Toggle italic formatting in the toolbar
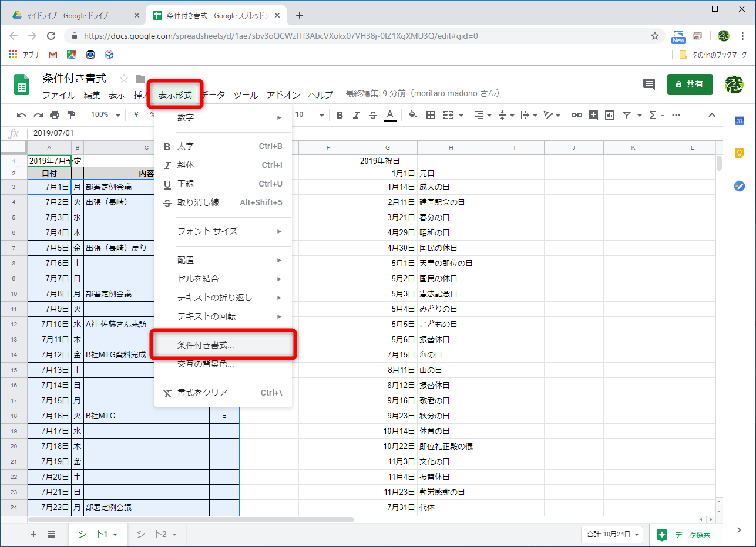Screen dimensions: 756x547 357,115
